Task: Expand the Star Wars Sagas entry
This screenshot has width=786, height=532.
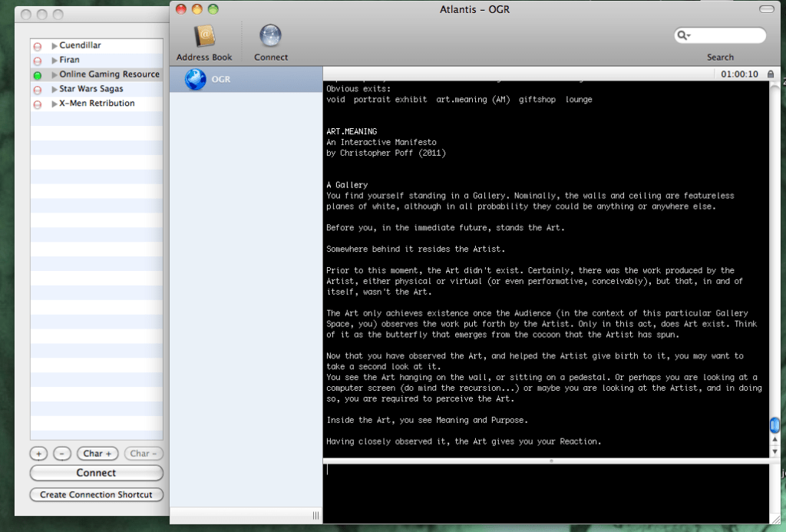Action: (54, 90)
